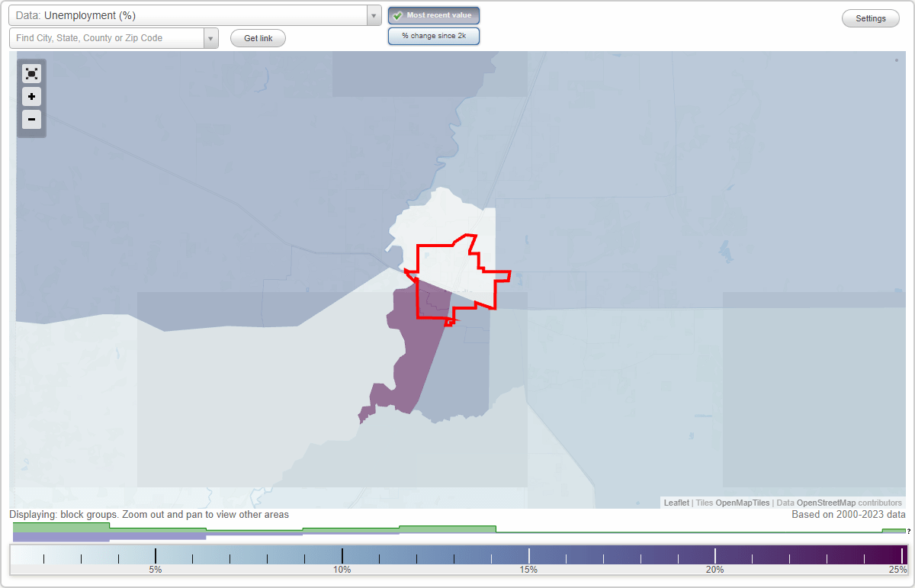Expand the location search dropdown arrow
Viewport: 915px width, 588px height.
click(211, 38)
